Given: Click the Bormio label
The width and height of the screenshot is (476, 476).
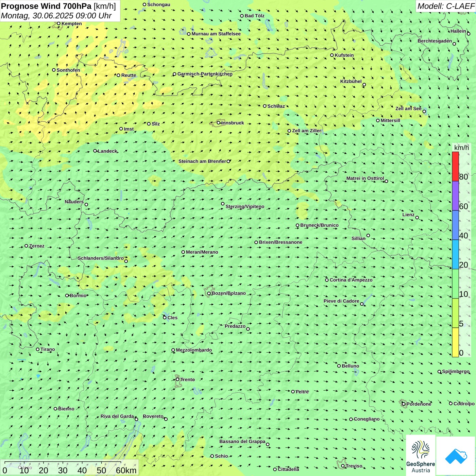Looking at the screenshot, I should click(78, 295).
